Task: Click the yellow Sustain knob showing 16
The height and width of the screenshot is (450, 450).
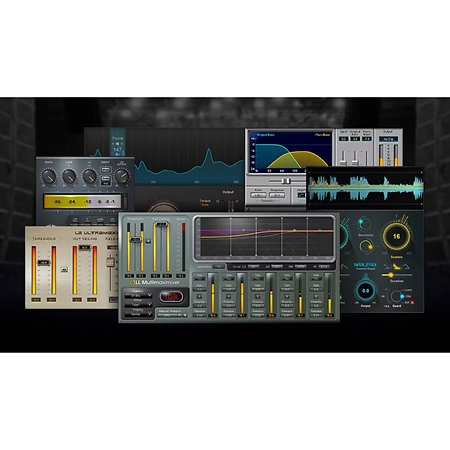Action: (x=396, y=236)
